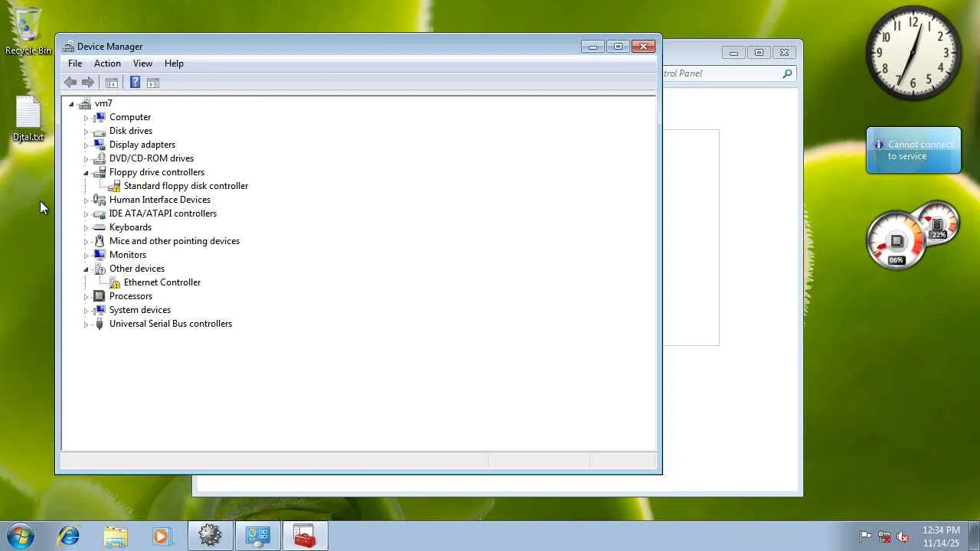The width and height of the screenshot is (980, 551).
Task: Click the red toolbox taskbar button
Action: pos(305,536)
